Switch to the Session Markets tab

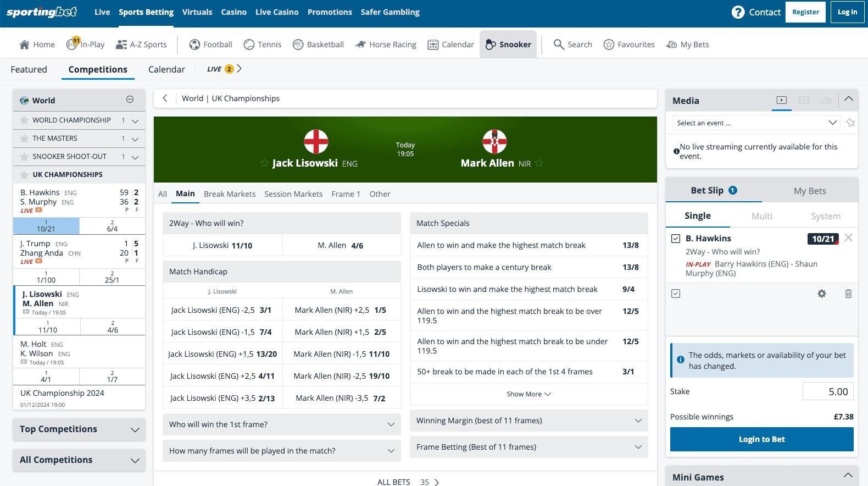pos(293,194)
